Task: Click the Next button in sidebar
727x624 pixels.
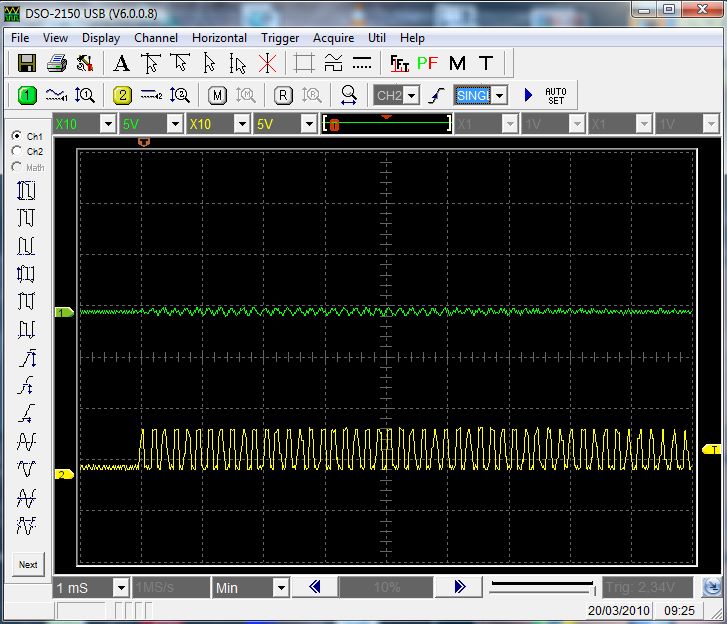Action: 28,564
